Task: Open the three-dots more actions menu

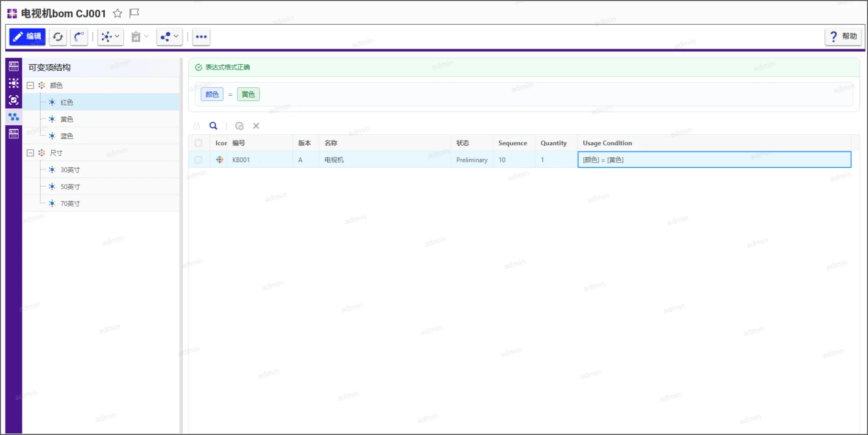Action: click(x=201, y=37)
